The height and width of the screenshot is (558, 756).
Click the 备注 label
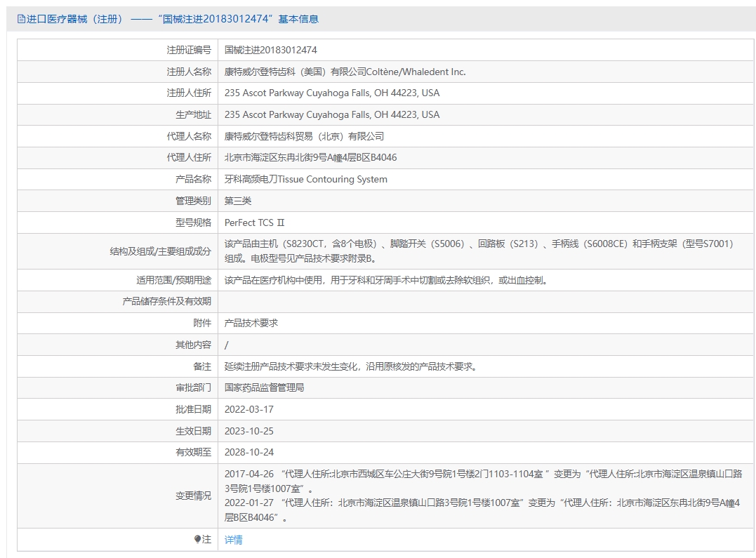(x=202, y=366)
